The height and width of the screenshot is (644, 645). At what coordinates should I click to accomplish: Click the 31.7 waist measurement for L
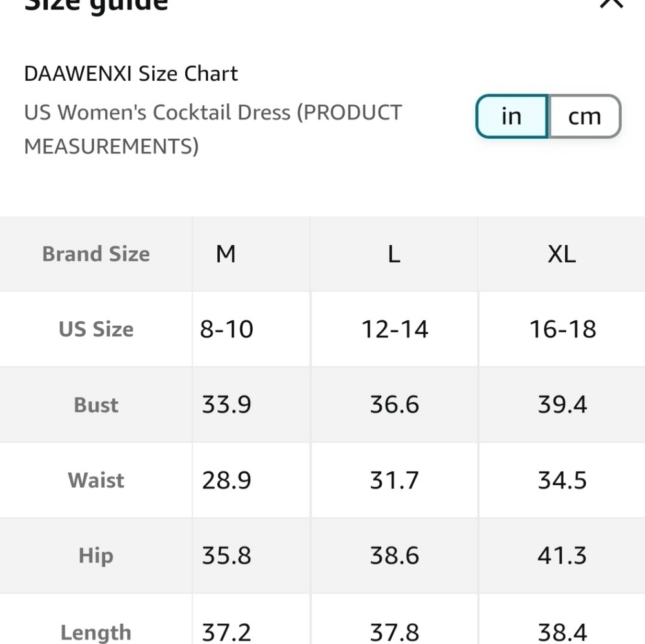[x=395, y=480]
